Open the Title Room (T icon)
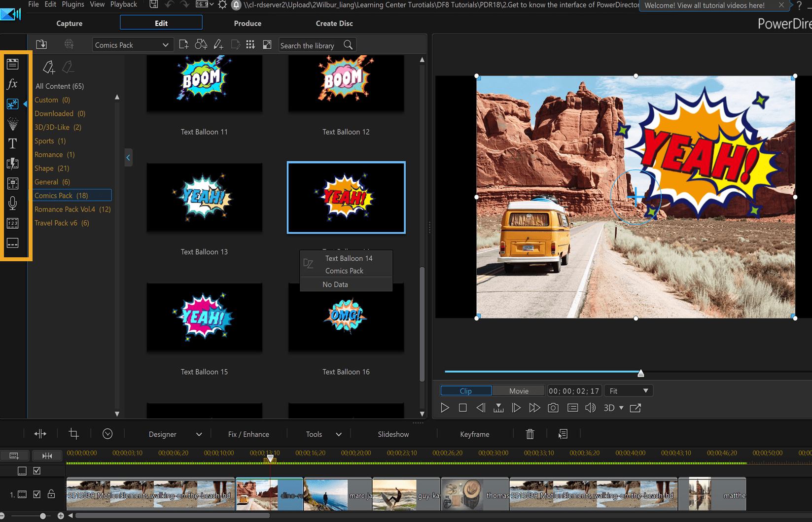812x522 pixels. (x=13, y=143)
